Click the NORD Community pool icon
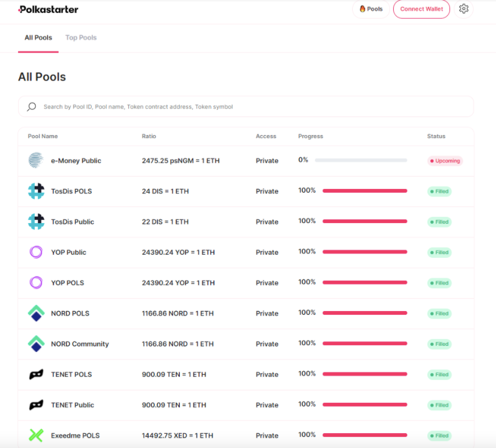This screenshot has height=448, width=496. tap(36, 344)
